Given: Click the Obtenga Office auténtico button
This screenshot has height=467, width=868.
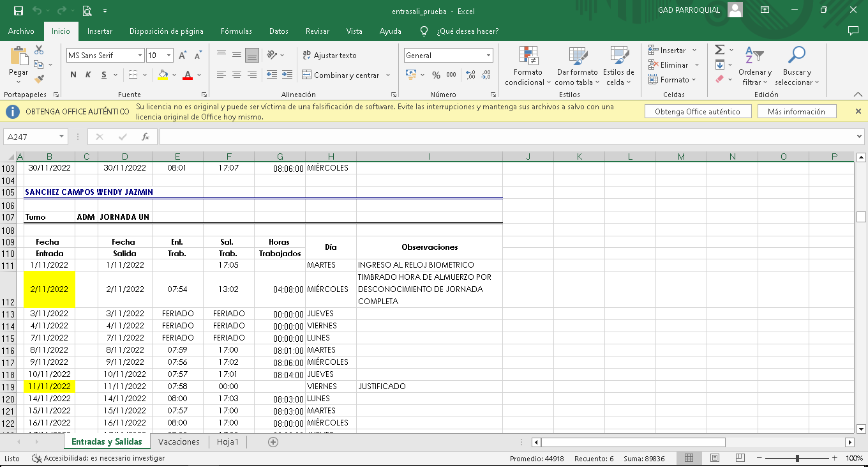Looking at the screenshot, I should coord(697,112).
